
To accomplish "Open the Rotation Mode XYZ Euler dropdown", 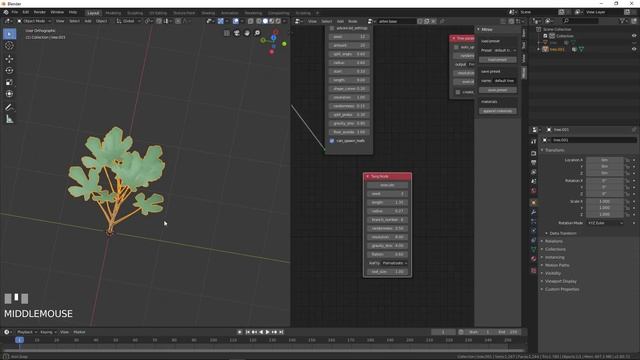I will click(606, 223).
